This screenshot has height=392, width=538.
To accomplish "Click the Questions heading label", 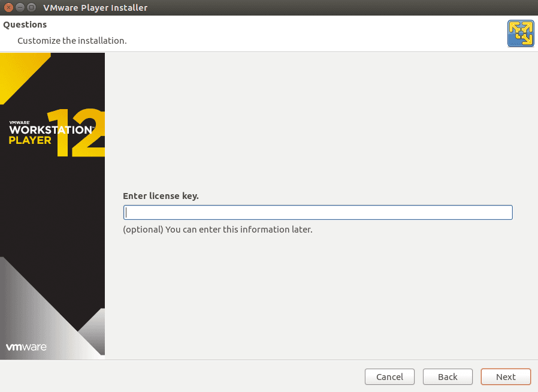I will tap(25, 25).
